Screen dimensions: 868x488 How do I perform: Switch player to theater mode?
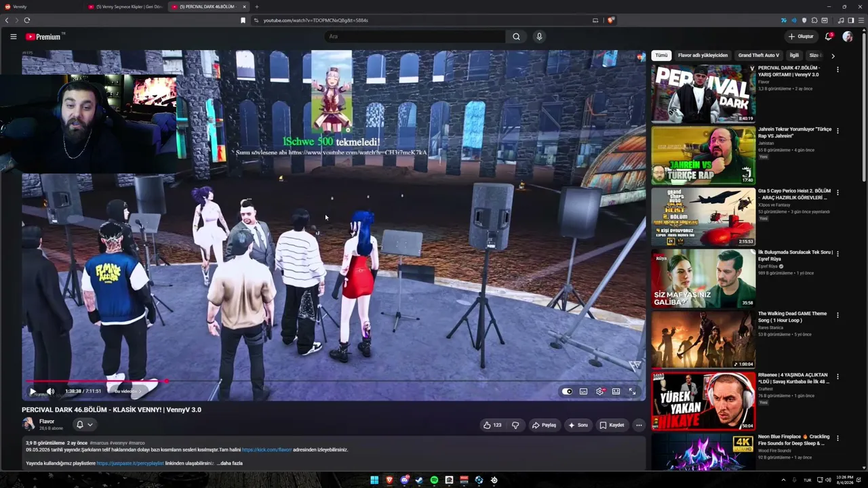tap(616, 391)
